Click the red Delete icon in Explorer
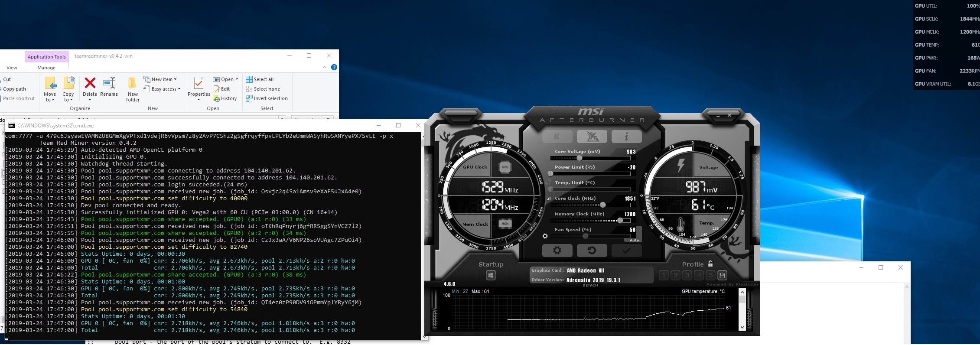Image resolution: width=980 pixels, height=345 pixels. click(x=90, y=83)
